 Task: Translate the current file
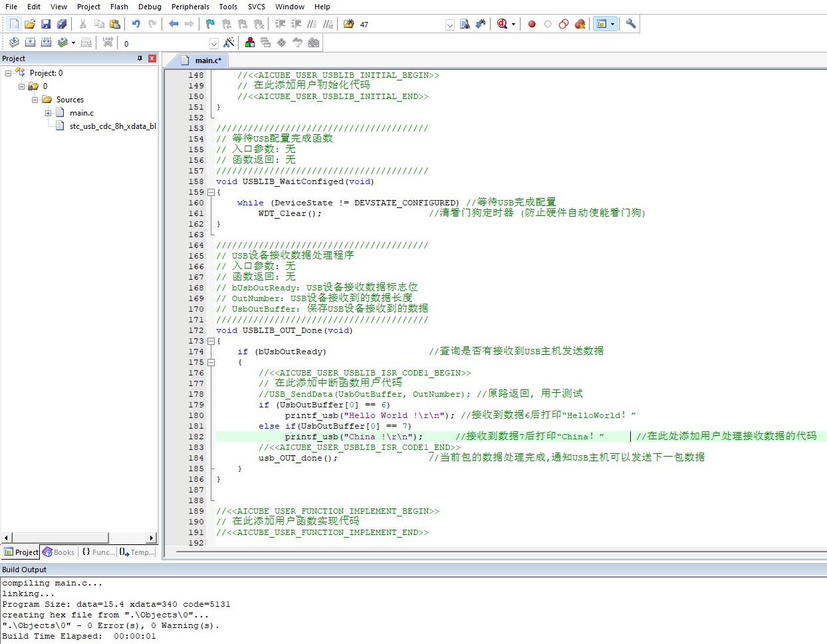pyautogui.click(x=14, y=43)
